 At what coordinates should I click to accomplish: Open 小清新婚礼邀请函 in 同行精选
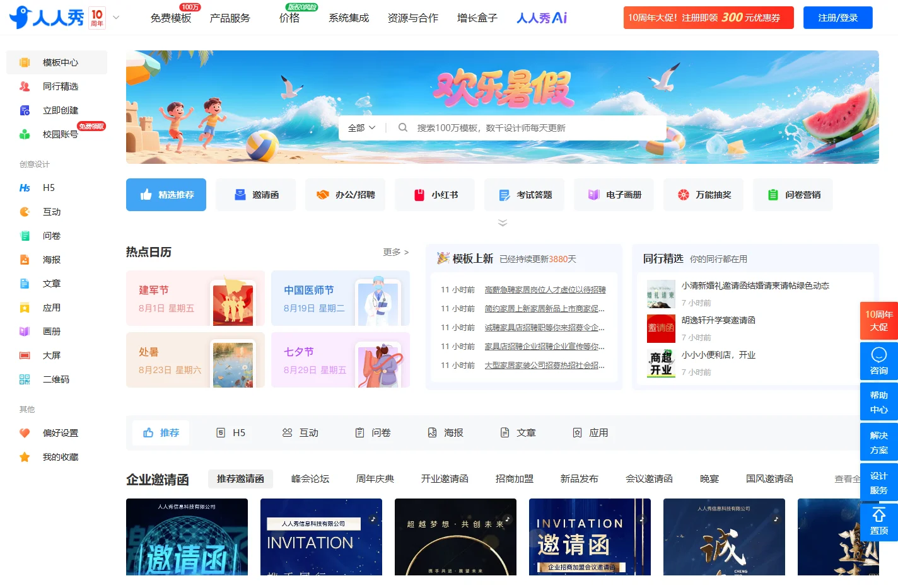tap(755, 285)
